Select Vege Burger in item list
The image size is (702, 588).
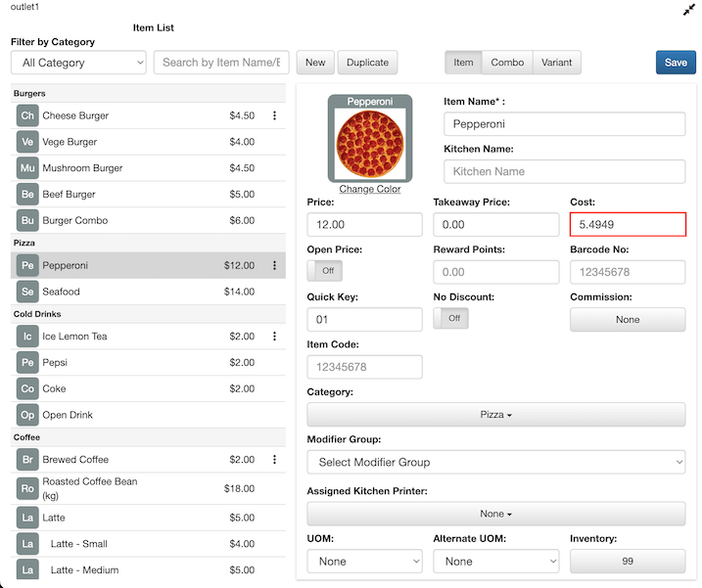148,142
